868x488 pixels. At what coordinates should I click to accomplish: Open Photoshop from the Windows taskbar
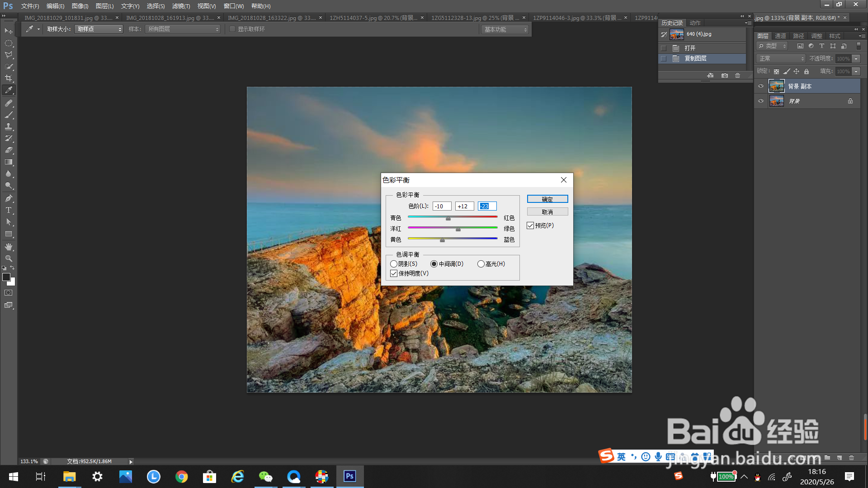[349, 476]
